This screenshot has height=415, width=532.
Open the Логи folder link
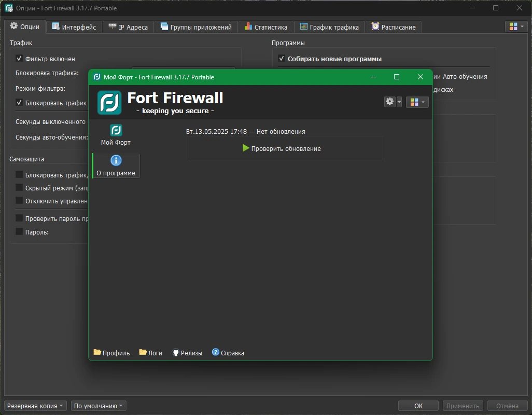[151, 353]
